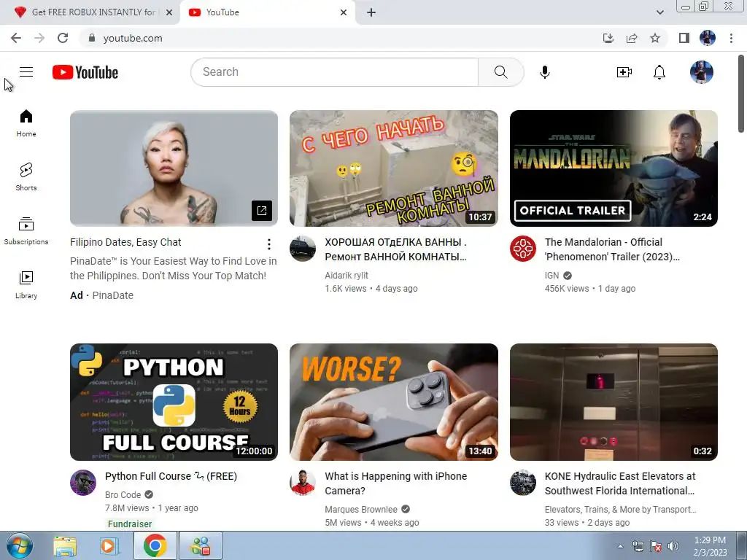The width and height of the screenshot is (747, 560).
Task: Close the Get FREE ROBUX tab
Action: pos(169,12)
